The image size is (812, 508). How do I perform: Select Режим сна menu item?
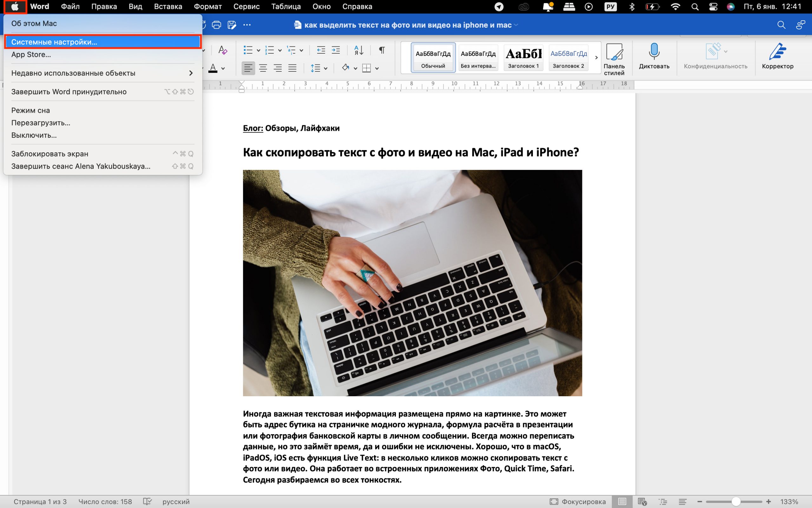103,110
